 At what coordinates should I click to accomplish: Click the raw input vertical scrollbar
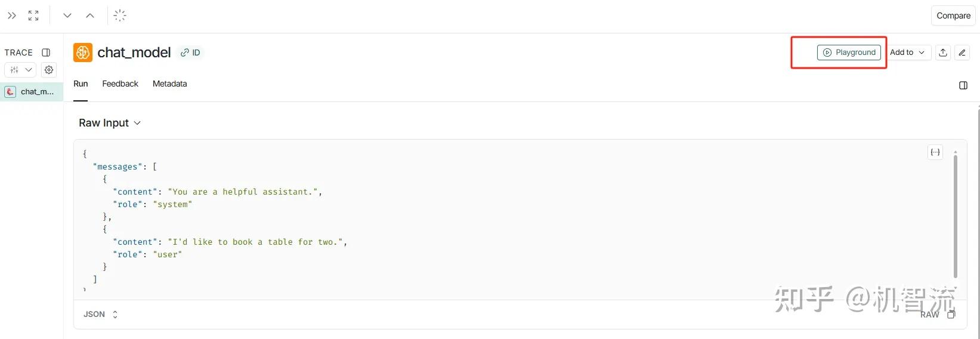pos(955,215)
